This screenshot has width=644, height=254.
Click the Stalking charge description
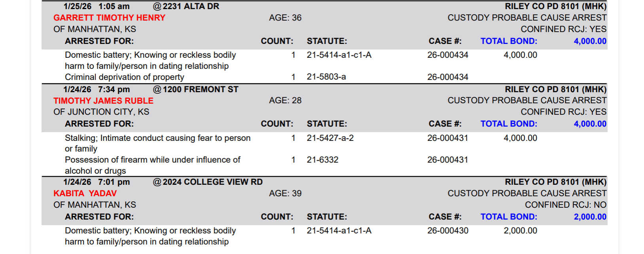click(x=157, y=138)
